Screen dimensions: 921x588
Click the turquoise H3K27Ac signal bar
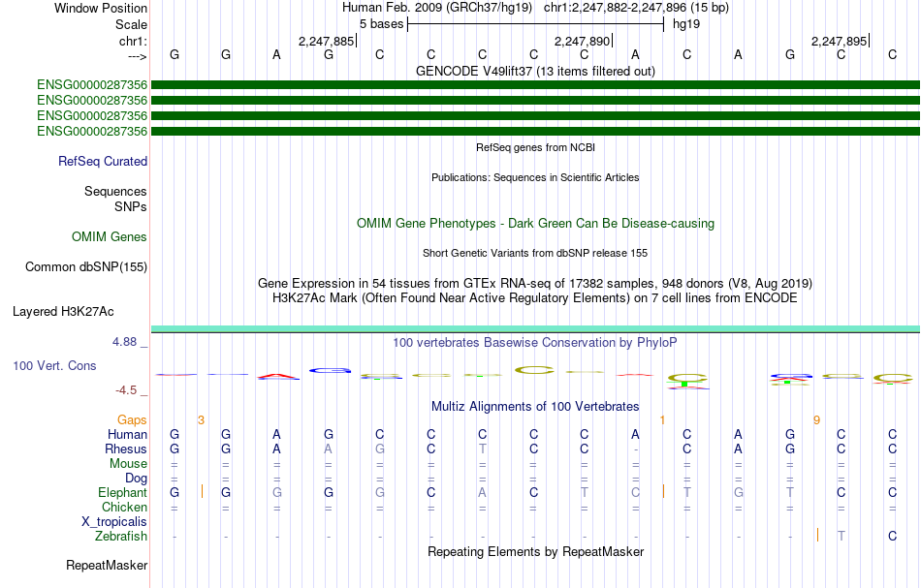(x=535, y=328)
